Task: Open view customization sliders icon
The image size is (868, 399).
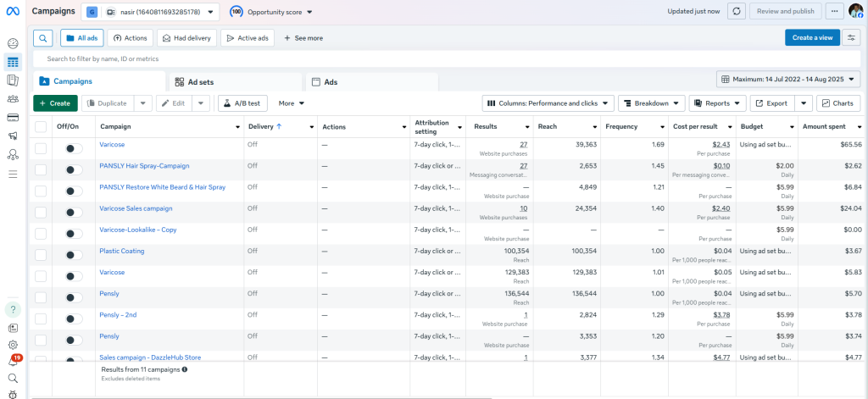Action: click(851, 37)
